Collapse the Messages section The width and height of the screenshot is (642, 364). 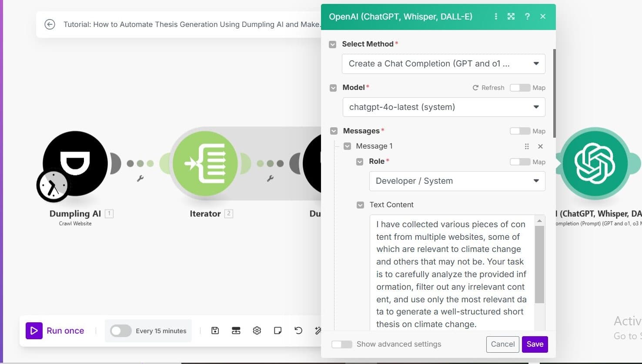(334, 131)
